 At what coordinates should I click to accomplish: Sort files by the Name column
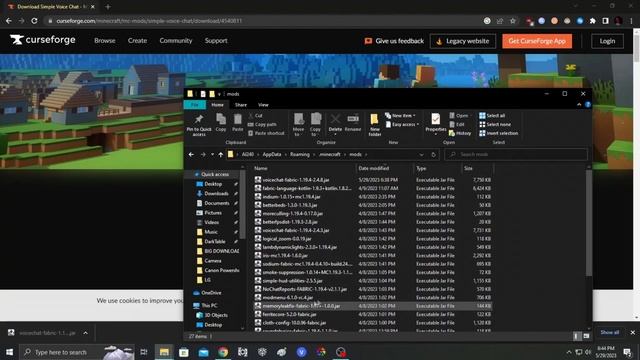[x=303, y=168]
